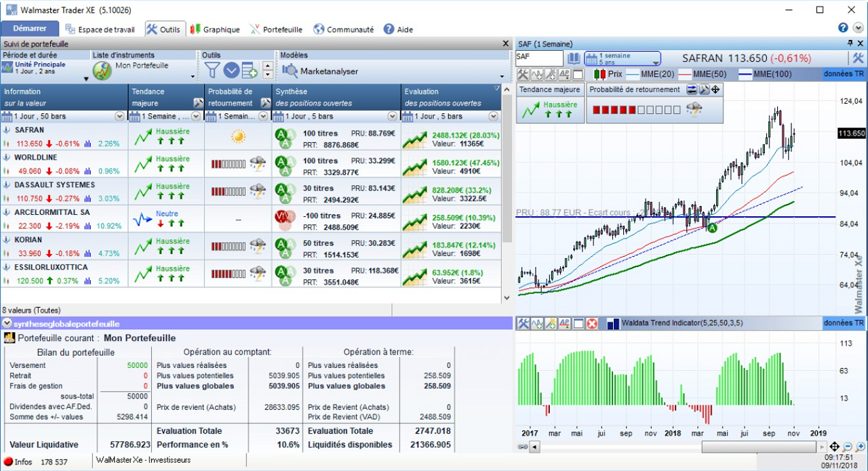
Task: Click the wrench icon in Probabilité de retournement header
Action: click(x=265, y=103)
